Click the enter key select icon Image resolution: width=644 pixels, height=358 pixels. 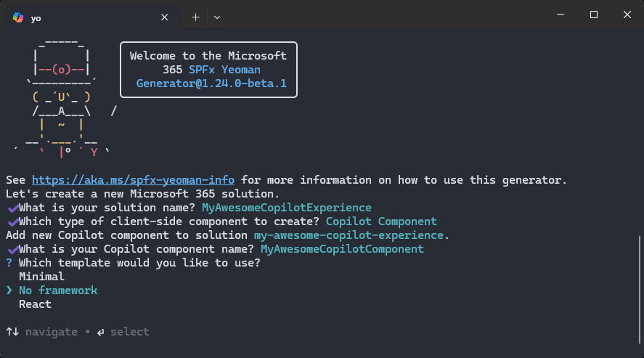[x=101, y=332]
